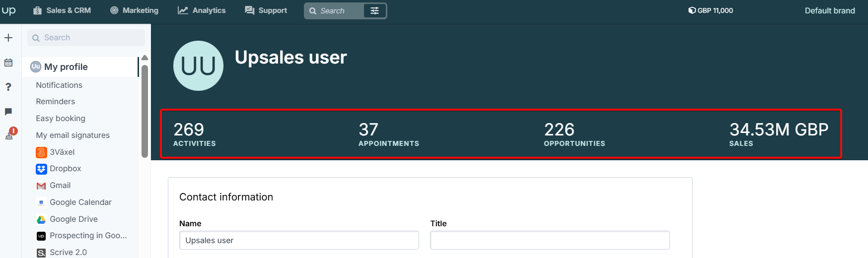Open the help question mark icon
Screen dimensions: 868x258
pos(8,87)
